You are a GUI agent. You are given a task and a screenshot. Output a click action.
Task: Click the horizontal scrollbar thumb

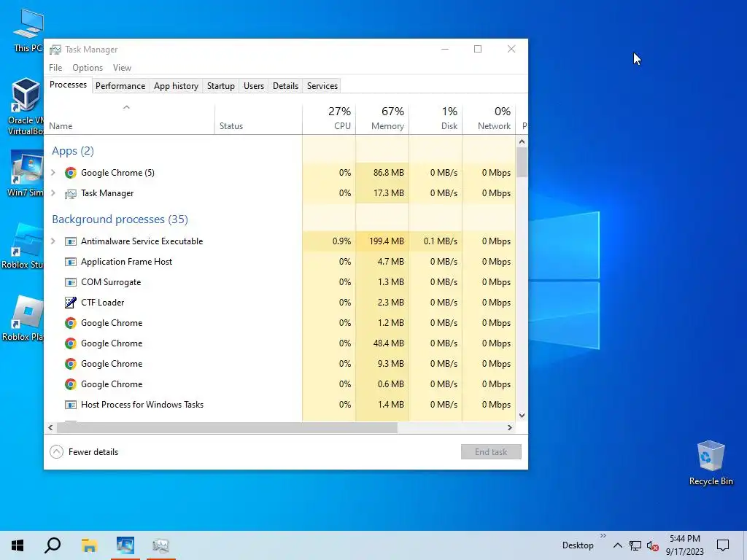[227, 427]
